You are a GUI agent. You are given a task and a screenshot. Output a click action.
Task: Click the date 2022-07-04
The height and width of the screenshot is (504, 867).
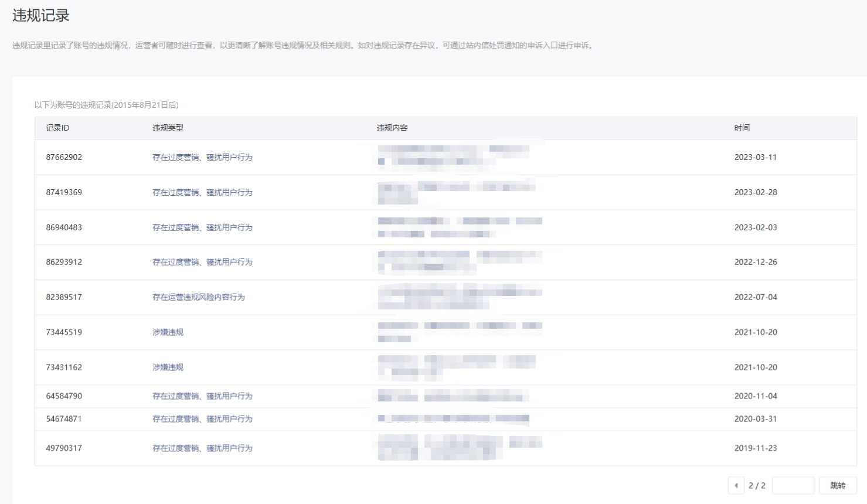(x=756, y=297)
